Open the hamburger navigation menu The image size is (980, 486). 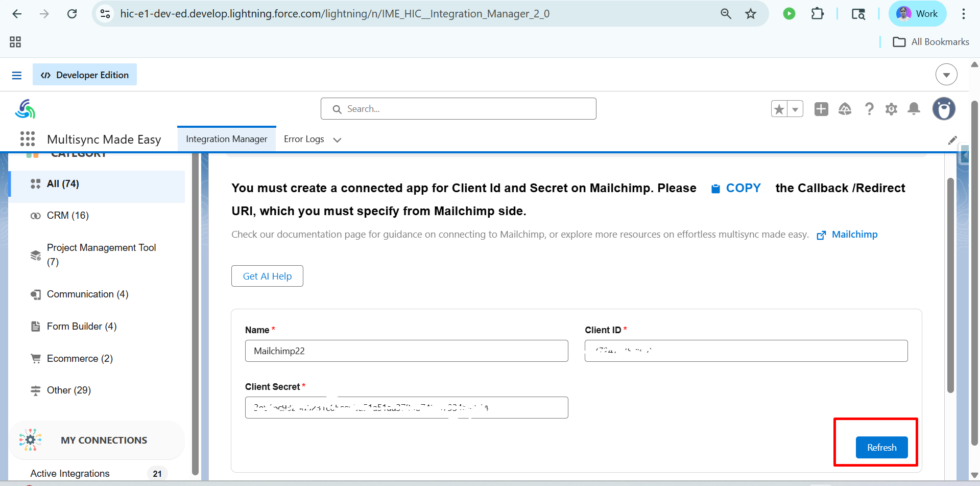click(17, 76)
